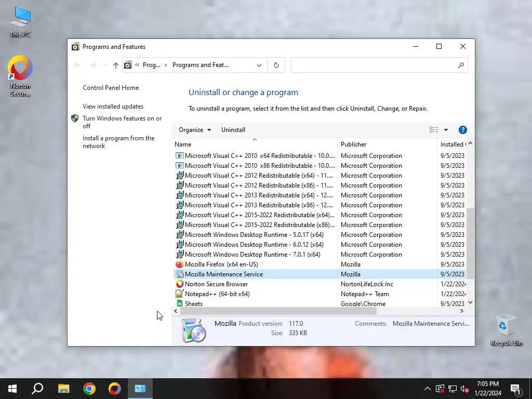Click the horizontal scrollbar thumb of the list
This screenshot has width=532, height=399.
(278, 311)
